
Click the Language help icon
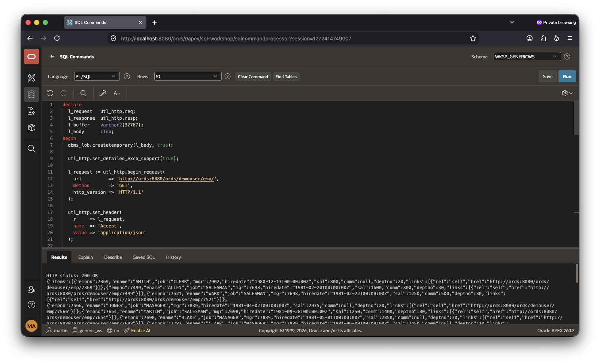pyautogui.click(x=127, y=76)
